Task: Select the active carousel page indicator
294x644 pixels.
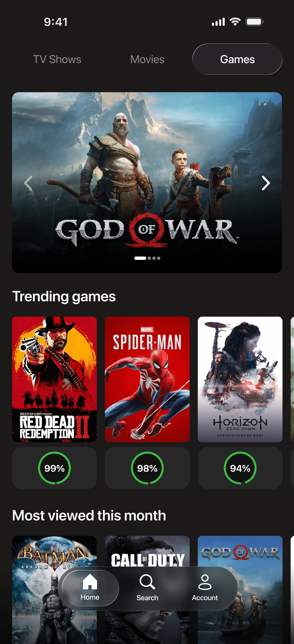Action: click(x=140, y=258)
